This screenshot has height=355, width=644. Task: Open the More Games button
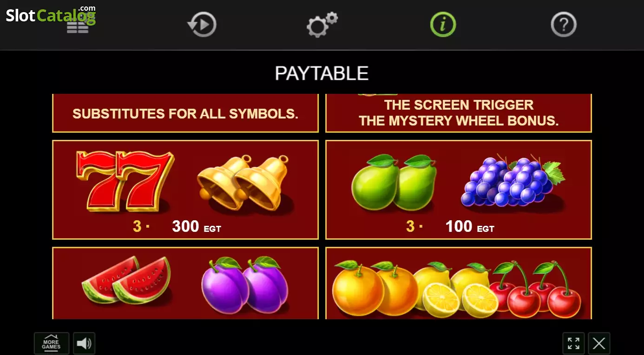(51, 343)
